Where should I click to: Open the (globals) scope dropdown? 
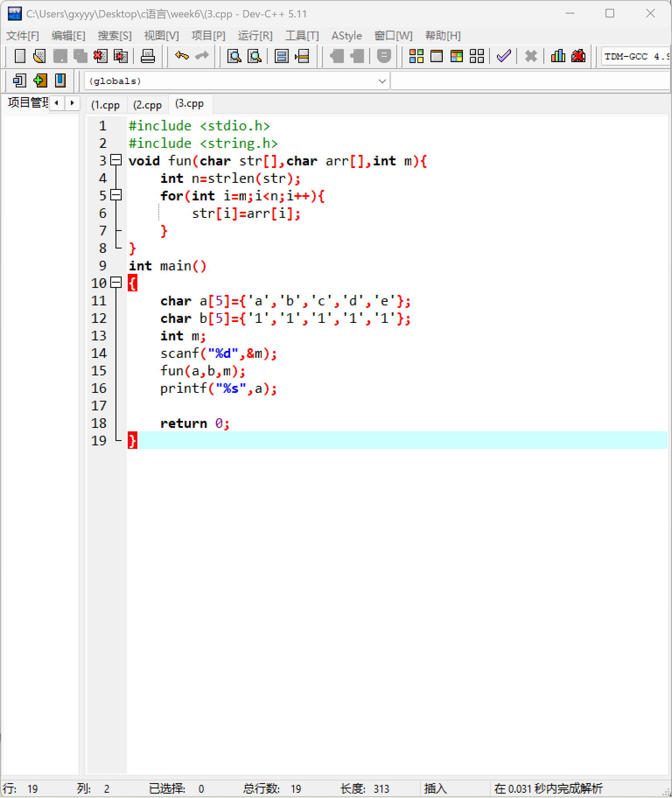236,81
